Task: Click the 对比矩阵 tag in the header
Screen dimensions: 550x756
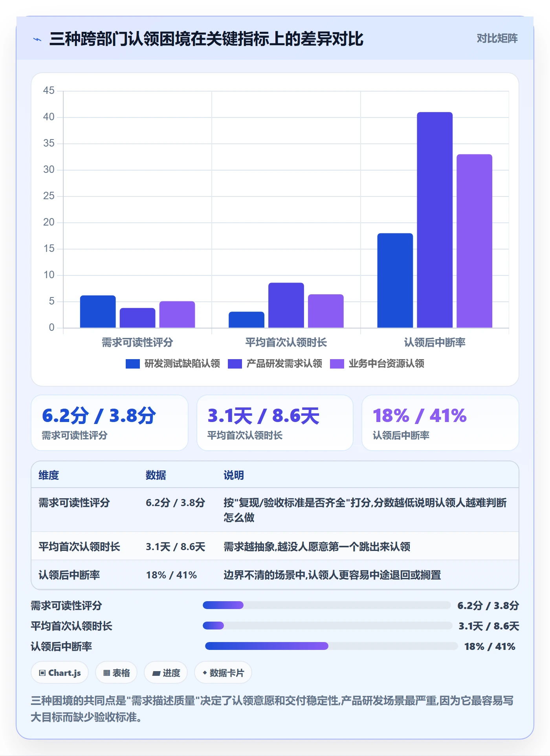Action: click(x=497, y=39)
